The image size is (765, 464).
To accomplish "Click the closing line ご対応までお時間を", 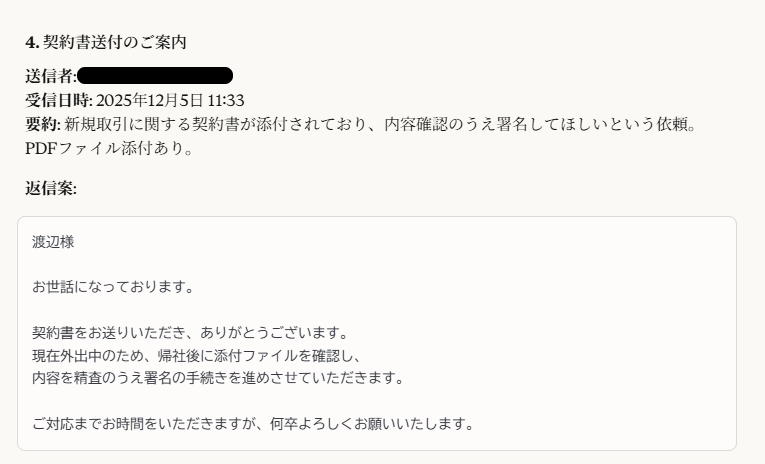I will coord(253,424).
